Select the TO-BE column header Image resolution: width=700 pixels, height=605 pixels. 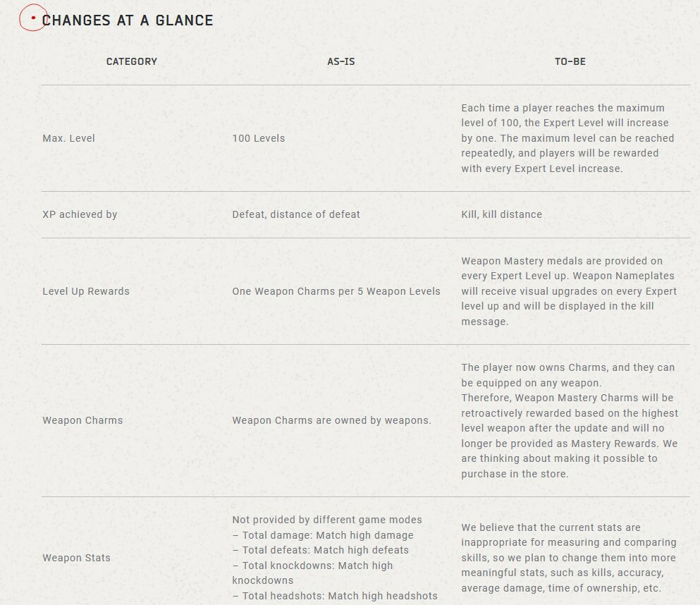570,61
